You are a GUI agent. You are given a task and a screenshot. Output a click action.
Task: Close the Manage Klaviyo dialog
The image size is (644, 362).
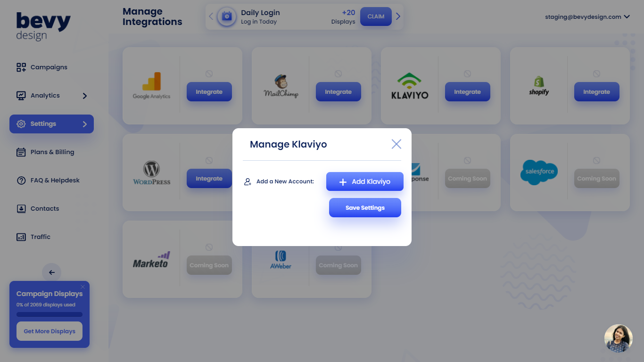coord(396,144)
